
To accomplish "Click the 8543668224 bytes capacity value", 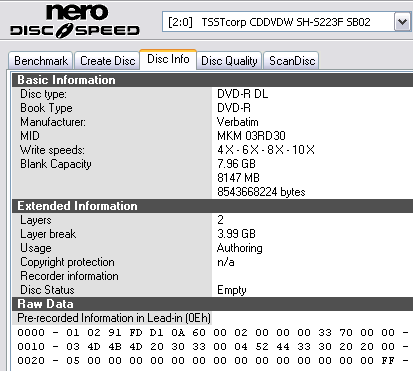I will 261,192.
